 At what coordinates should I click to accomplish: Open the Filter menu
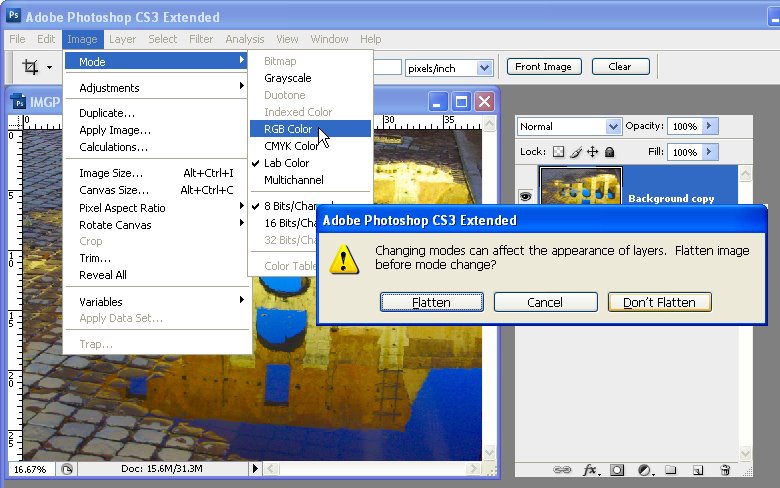201,39
